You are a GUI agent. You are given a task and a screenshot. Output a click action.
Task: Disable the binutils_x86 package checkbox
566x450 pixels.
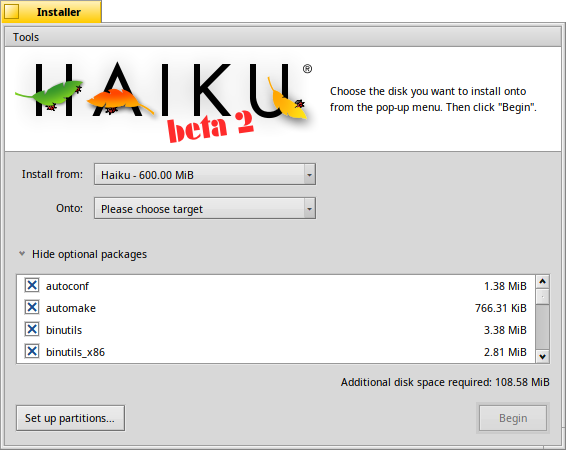(32, 351)
